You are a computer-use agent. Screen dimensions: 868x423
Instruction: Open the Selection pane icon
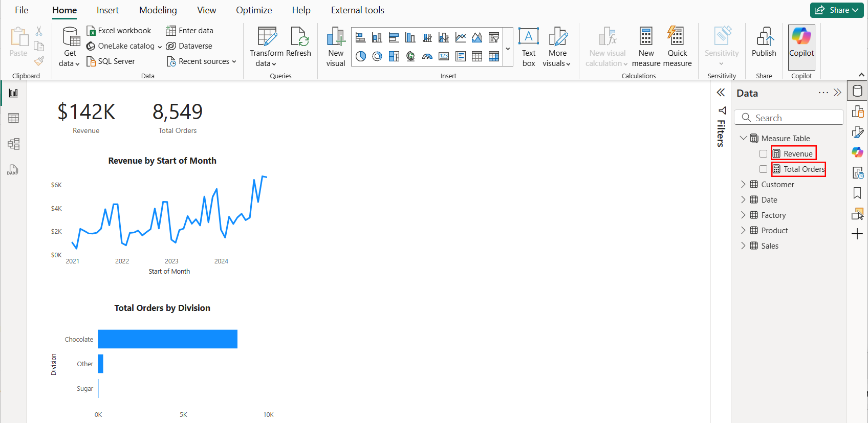click(x=857, y=214)
